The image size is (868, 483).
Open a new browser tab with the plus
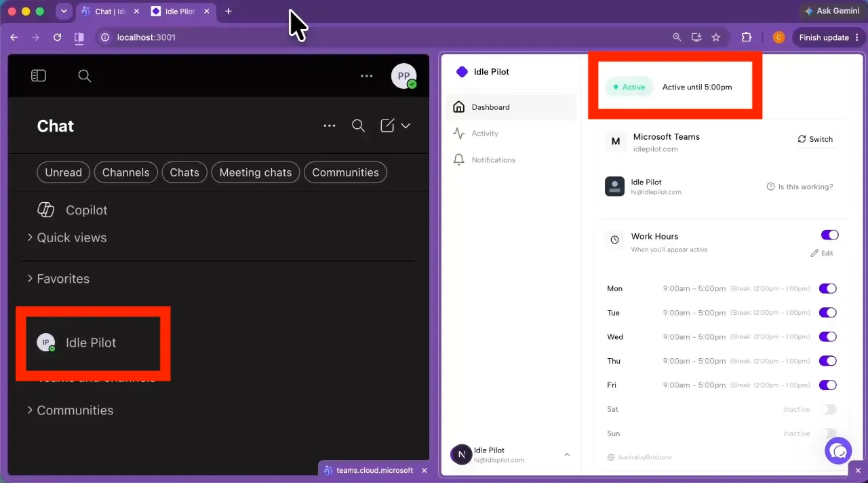229,12
